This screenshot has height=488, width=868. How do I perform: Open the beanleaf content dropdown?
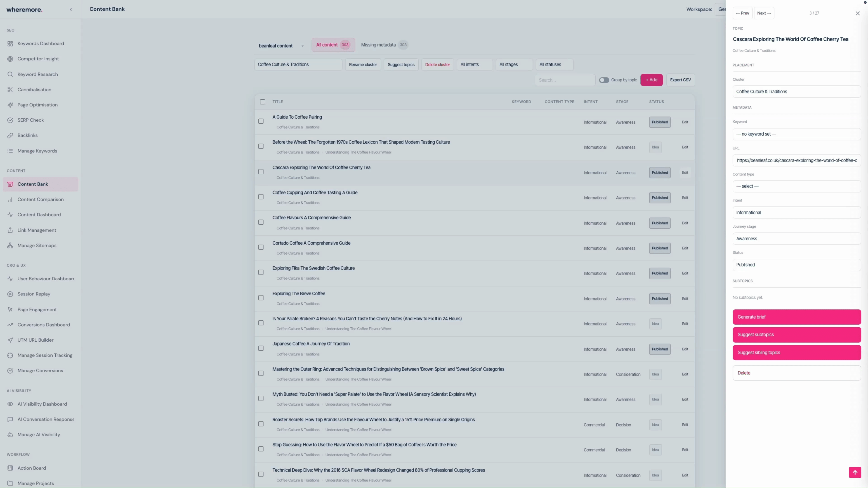point(281,46)
